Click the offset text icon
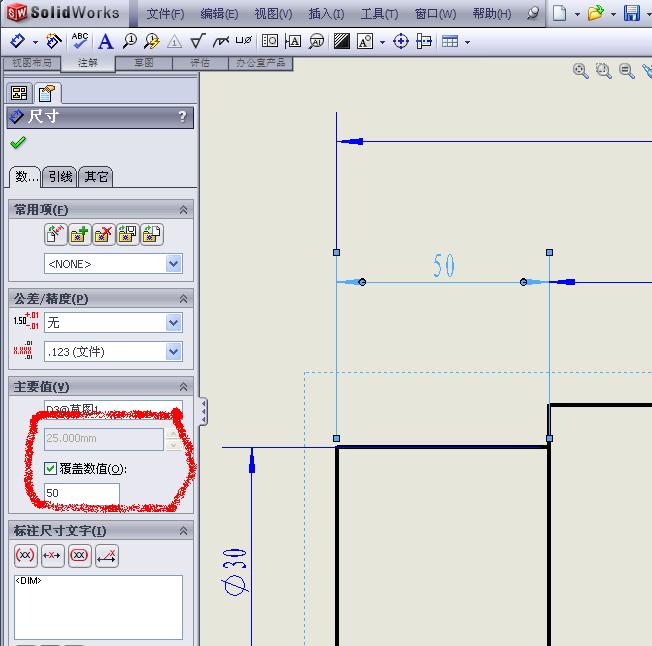Screen dimensions: 652x646 (x=107, y=555)
